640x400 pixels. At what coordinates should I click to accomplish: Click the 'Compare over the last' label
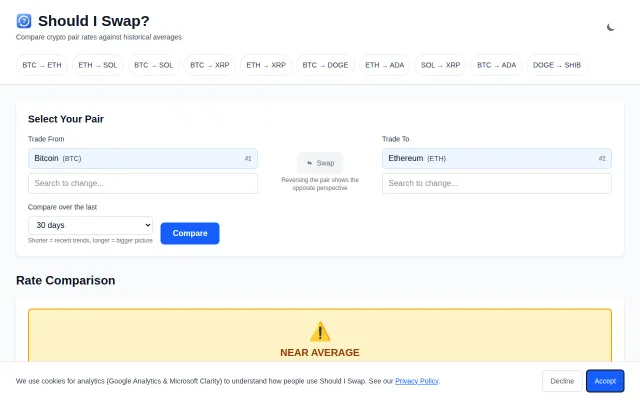click(x=62, y=207)
